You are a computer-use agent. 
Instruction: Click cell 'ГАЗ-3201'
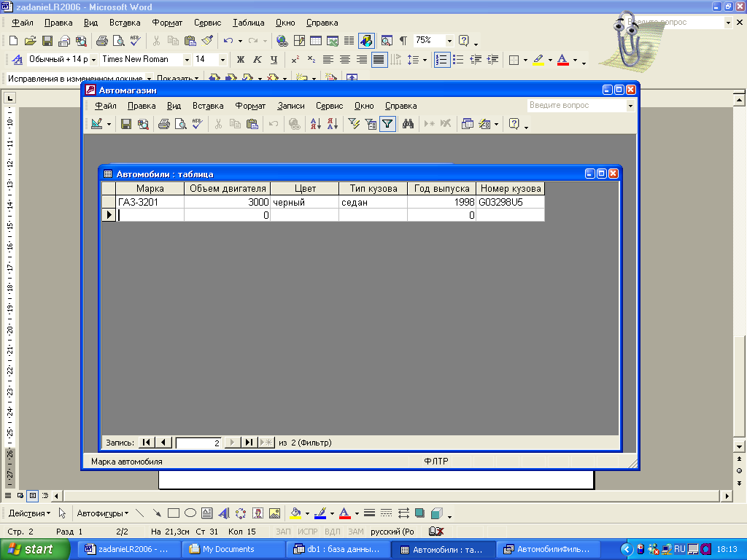pos(150,202)
